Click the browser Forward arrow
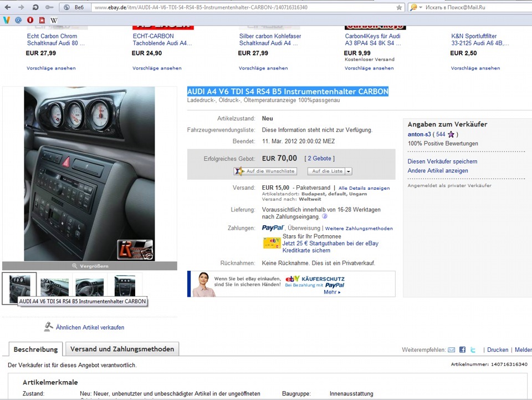This screenshot has height=400, width=532. [x=21, y=7]
